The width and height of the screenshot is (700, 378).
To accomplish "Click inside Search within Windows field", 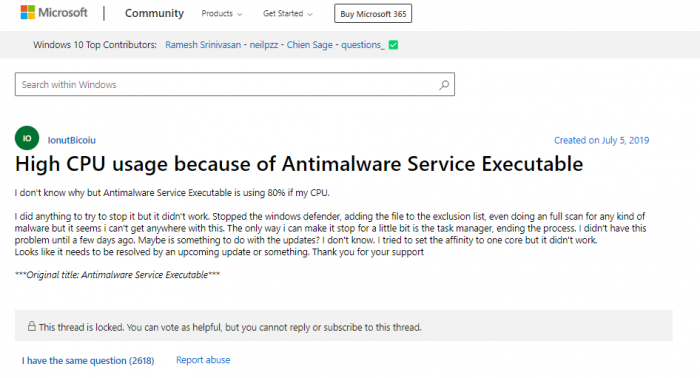I will pos(235,84).
